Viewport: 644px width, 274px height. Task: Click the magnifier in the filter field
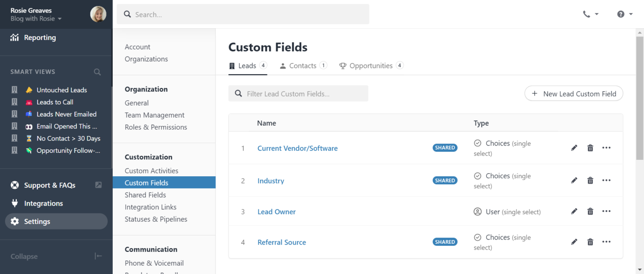[238, 93]
